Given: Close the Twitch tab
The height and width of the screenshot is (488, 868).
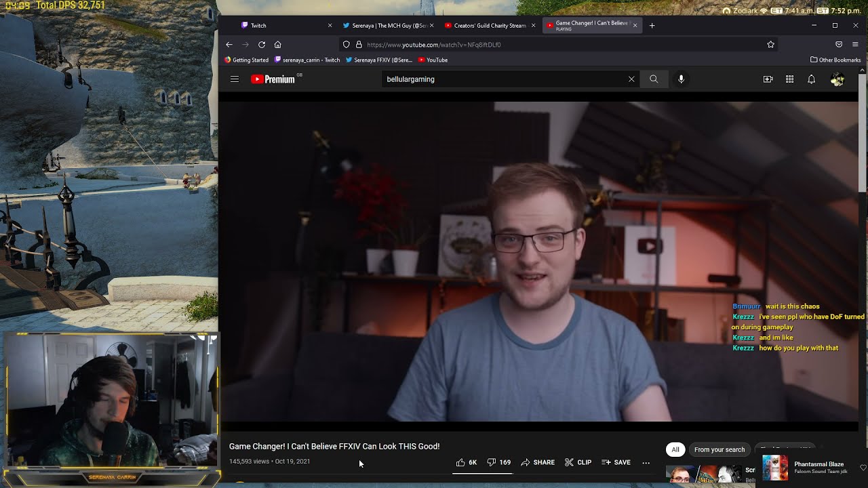Looking at the screenshot, I should pyautogui.click(x=330, y=26).
